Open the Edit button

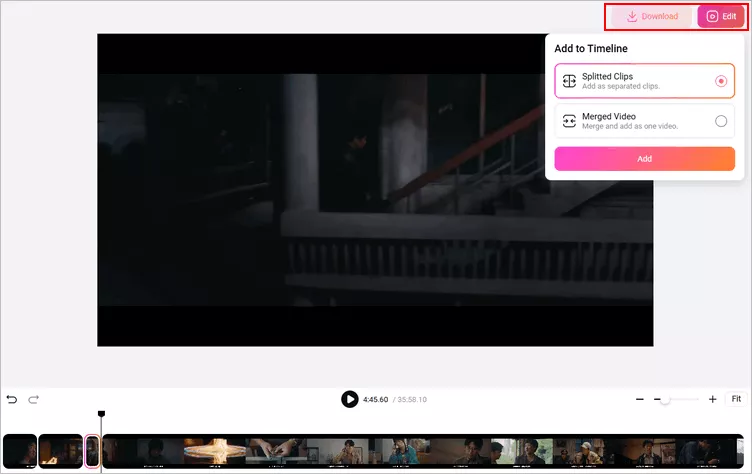pos(721,16)
